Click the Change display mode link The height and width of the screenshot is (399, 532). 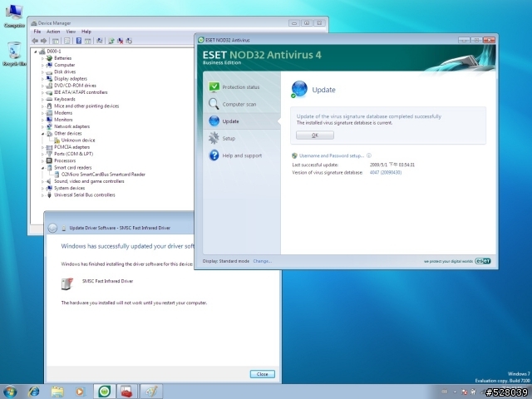click(x=263, y=261)
